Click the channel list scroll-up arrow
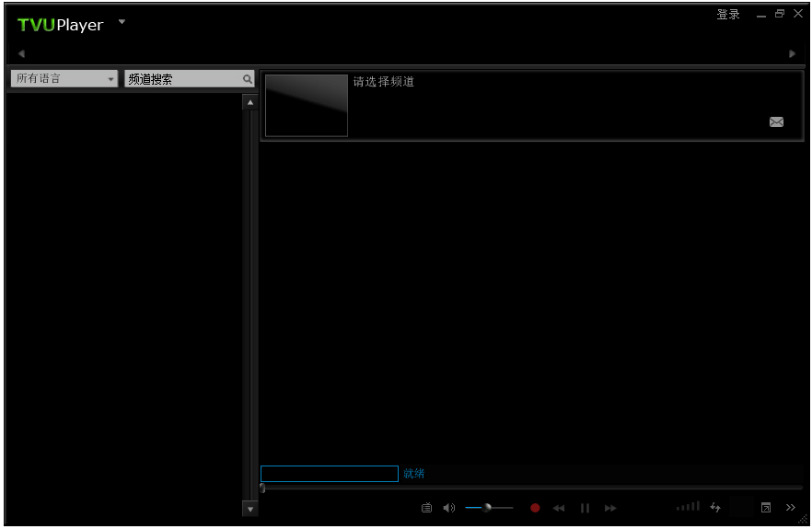 click(x=250, y=102)
